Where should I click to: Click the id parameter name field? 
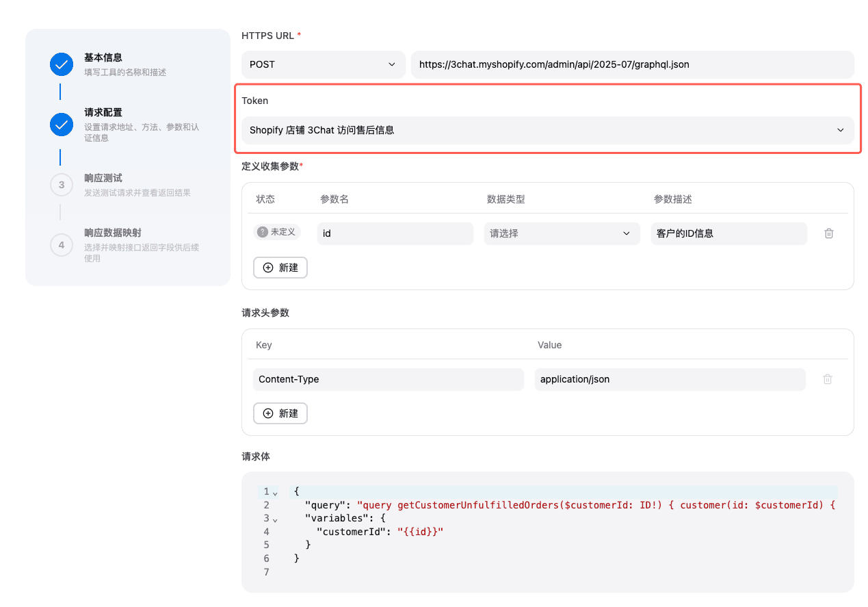[395, 233]
